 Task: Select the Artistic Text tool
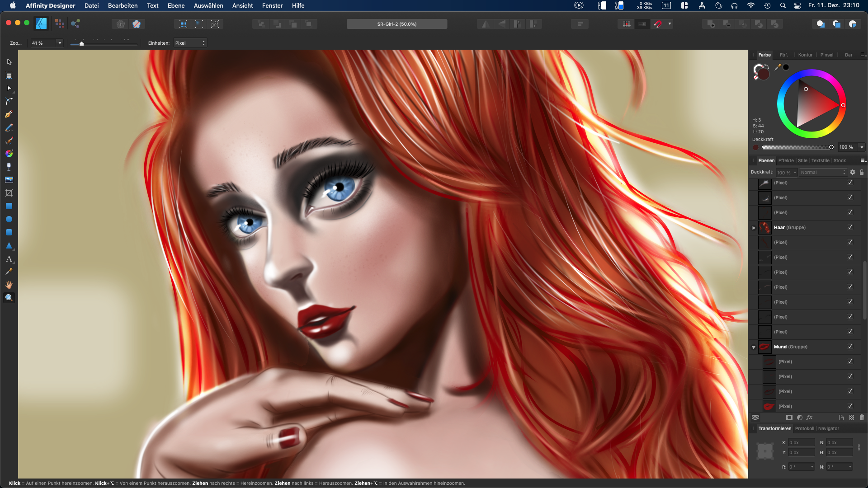(x=9, y=259)
